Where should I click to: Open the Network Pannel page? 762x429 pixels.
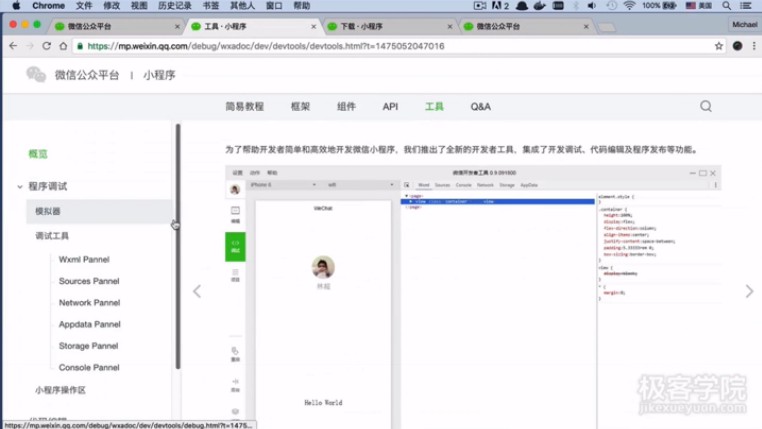(89, 303)
